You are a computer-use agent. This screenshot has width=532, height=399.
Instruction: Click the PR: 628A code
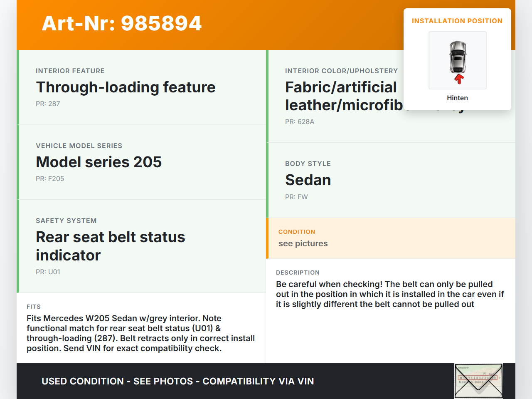click(299, 122)
